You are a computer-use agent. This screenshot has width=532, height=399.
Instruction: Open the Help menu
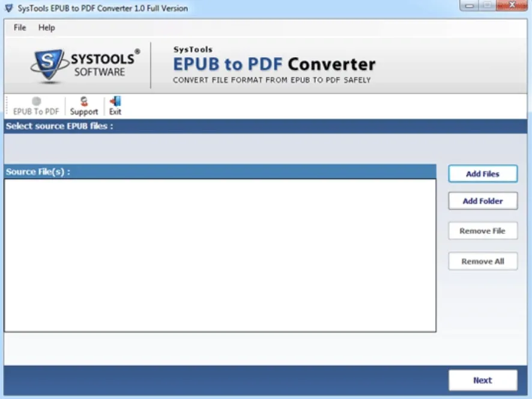(47, 28)
